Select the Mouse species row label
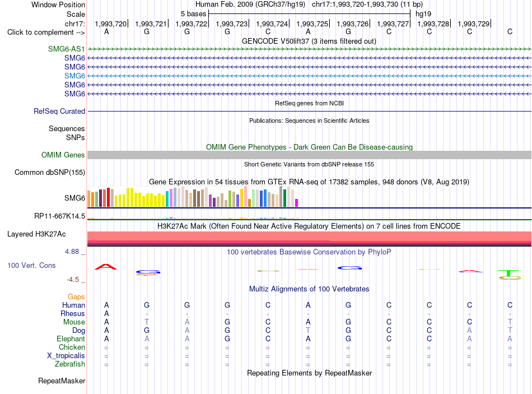The height and width of the screenshot is (394, 532). (x=74, y=322)
